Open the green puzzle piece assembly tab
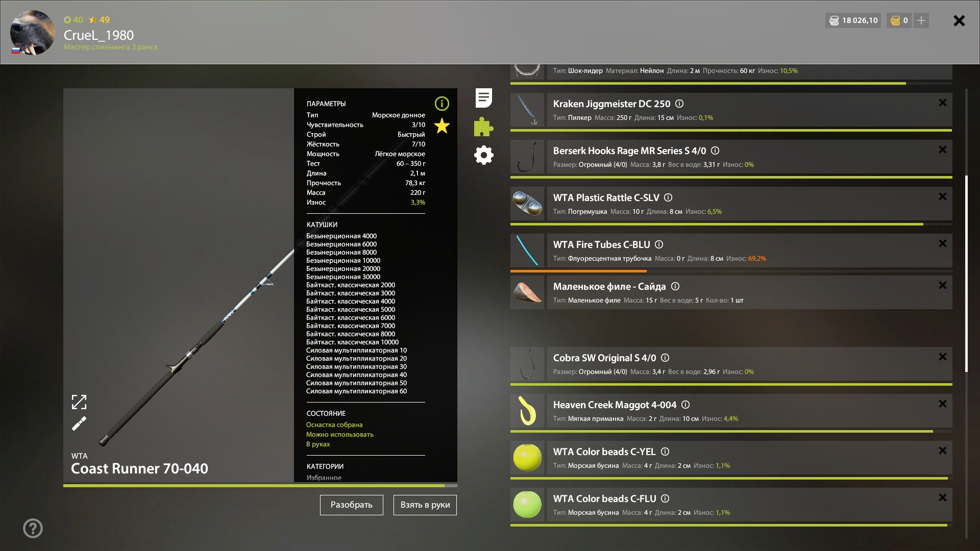 click(x=483, y=127)
